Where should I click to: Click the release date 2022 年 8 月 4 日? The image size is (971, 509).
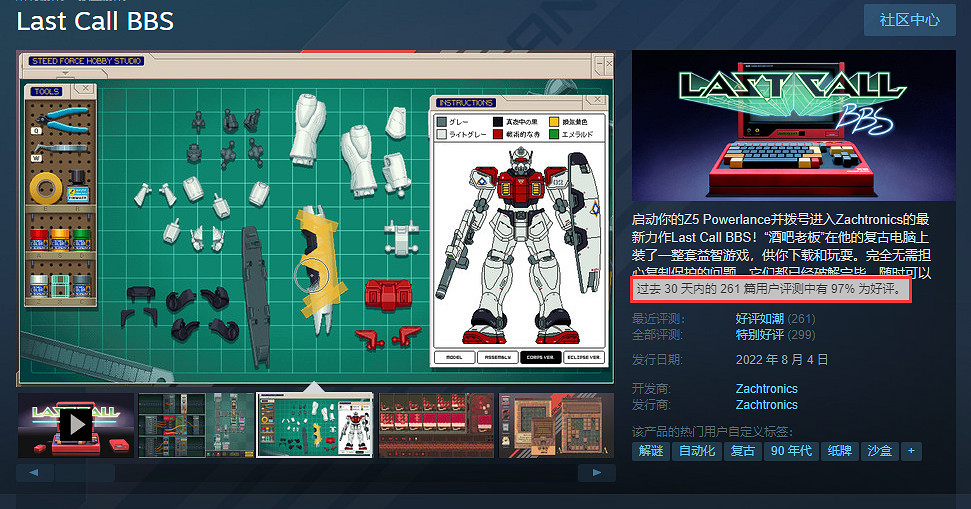point(782,360)
